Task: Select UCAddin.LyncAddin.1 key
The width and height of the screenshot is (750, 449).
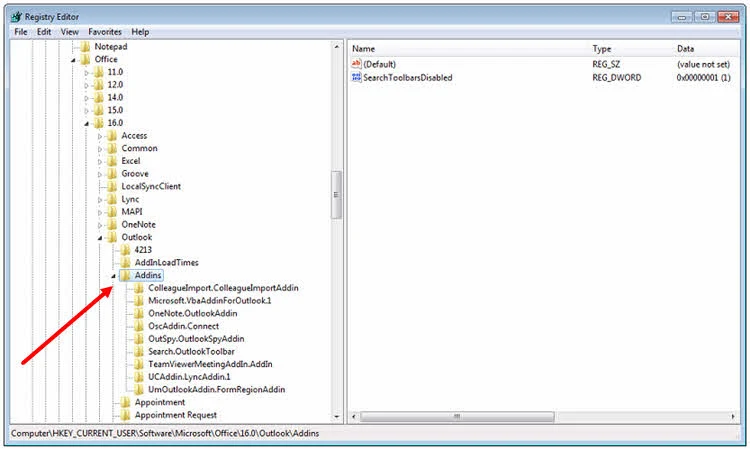Action: click(x=189, y=377)
